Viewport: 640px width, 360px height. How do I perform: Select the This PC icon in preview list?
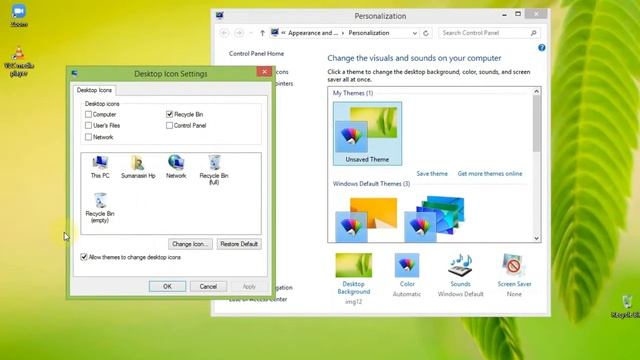[100, 167]
